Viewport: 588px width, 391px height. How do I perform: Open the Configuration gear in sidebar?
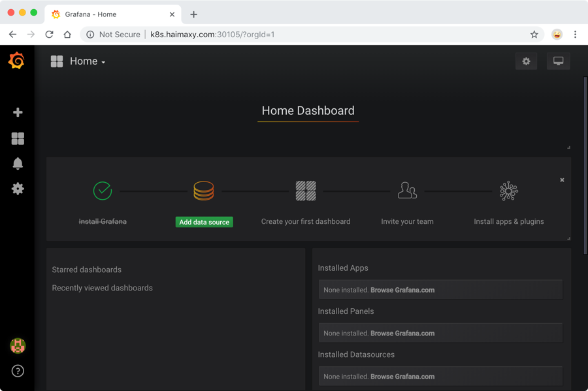tap(18, 189)
